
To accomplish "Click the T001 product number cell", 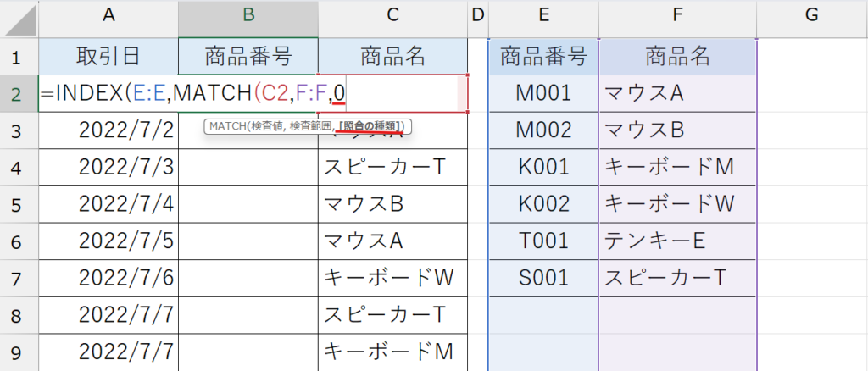I will [543, 241].
